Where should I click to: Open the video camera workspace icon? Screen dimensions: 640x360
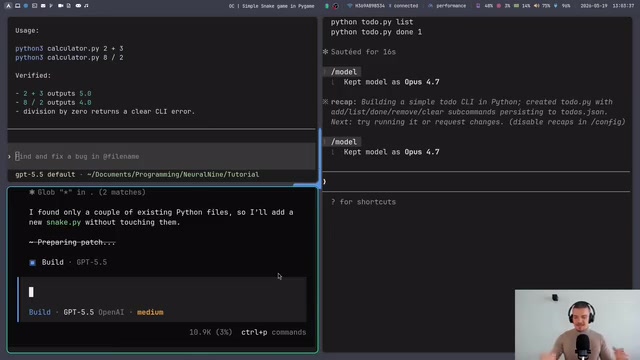click(x=60, y=6)
